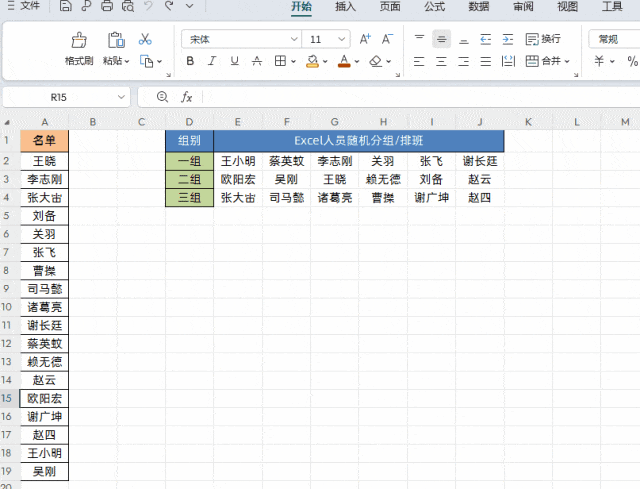
Task: Apply the red font color
Action: (x=344, y=61)
